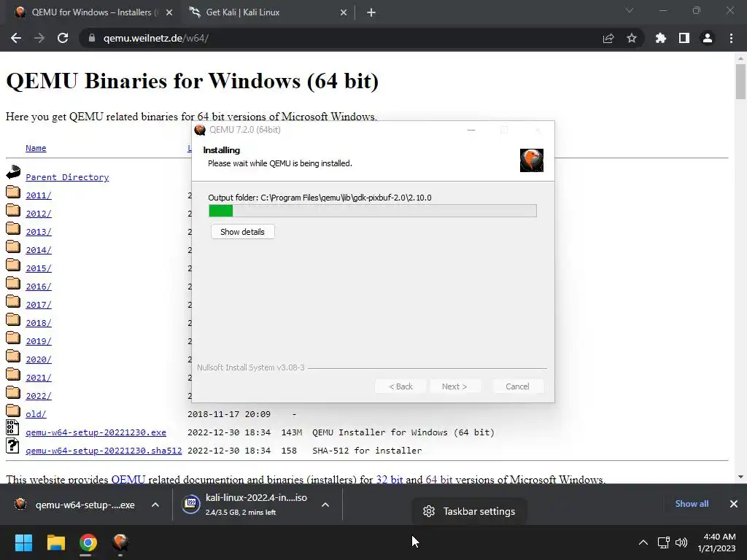Screen dimensions: 747x560
Task: Click the Next > button in installer
Action: (454, 386)
